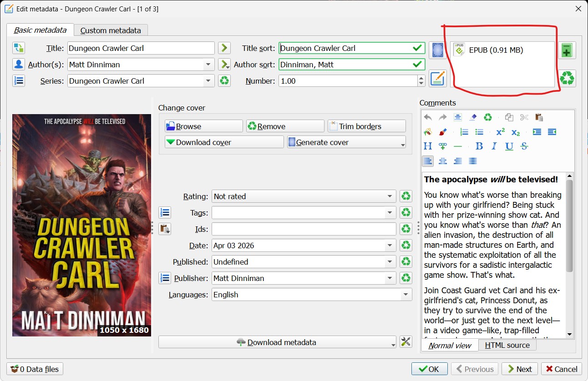Screen dimensions: 588x381
Task: Insert an unordered bullet list
Action: click(479, 132)
